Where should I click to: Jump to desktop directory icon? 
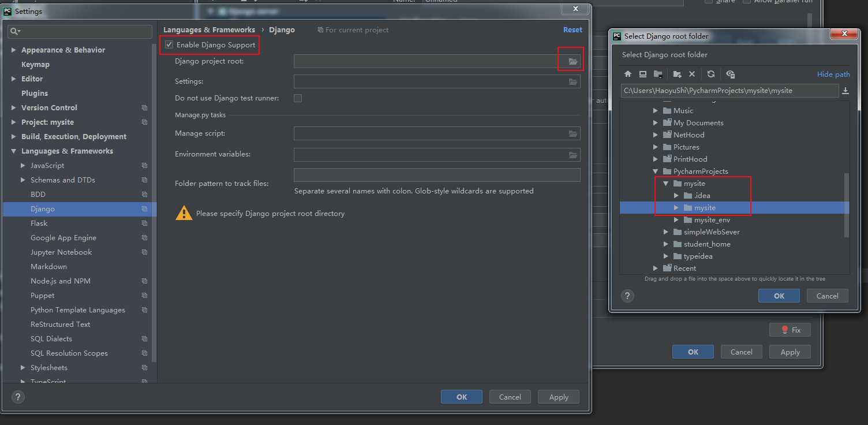(x=642, y=74)
